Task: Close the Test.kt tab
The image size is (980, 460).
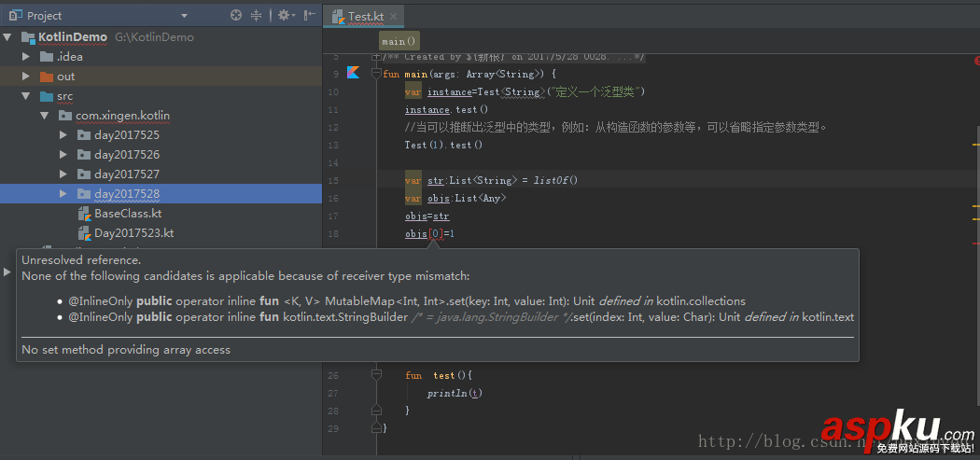Action: click(394, 16)
